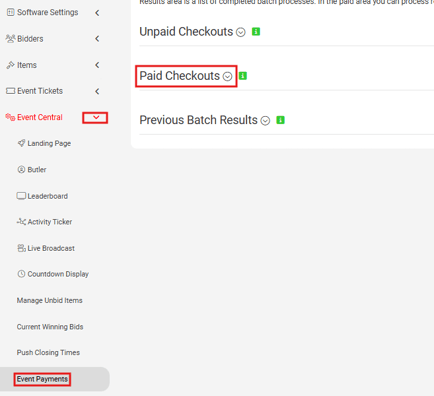The width and height of the screenshot is (434, 396).
Task: Select the Live Broadcast entry
Action: [46, 248]
